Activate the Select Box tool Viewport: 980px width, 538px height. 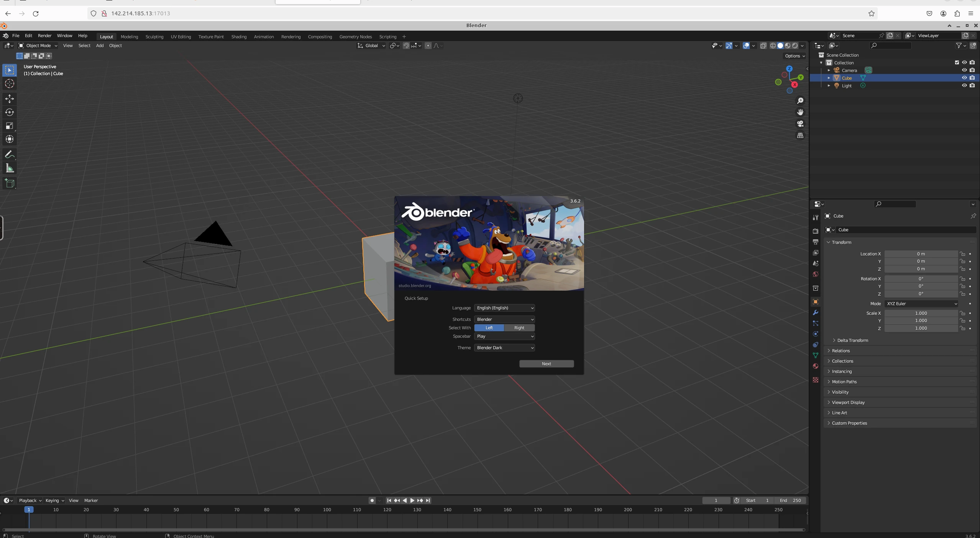10,70
